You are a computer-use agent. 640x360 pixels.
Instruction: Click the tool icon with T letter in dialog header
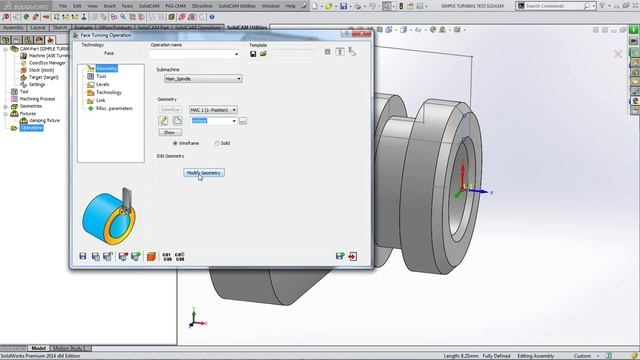tap(340, 52)
